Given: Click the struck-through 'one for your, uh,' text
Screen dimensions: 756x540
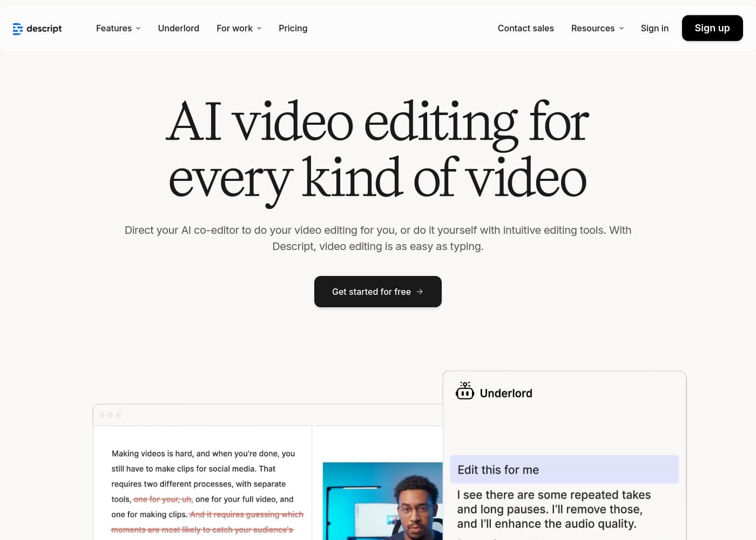Looking at the screenshot, I should click(163, 500).
